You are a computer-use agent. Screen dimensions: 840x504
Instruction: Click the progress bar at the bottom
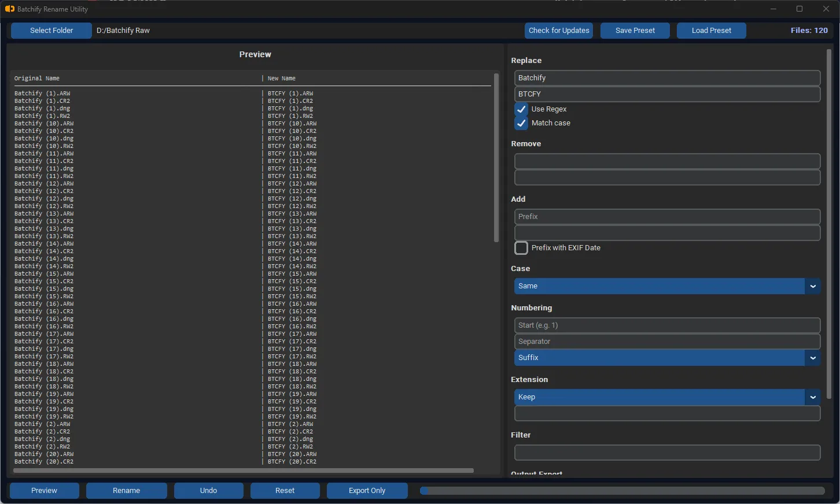(x=622, y=490)
